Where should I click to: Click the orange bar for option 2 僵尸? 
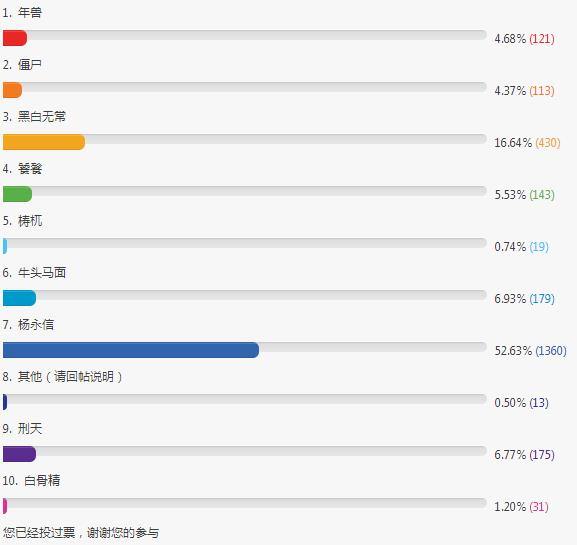point(13,90)
